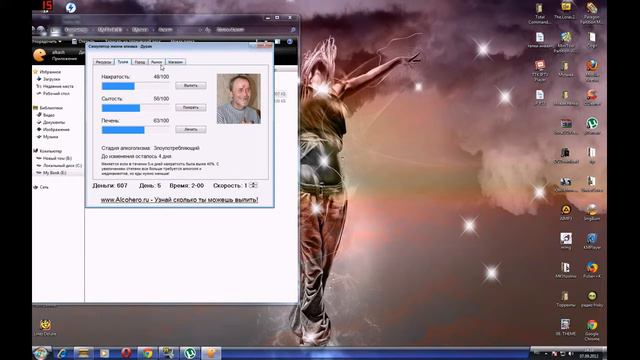Click the Деньги: 607 status text
640x360 pixels.
tap(110, 186)
